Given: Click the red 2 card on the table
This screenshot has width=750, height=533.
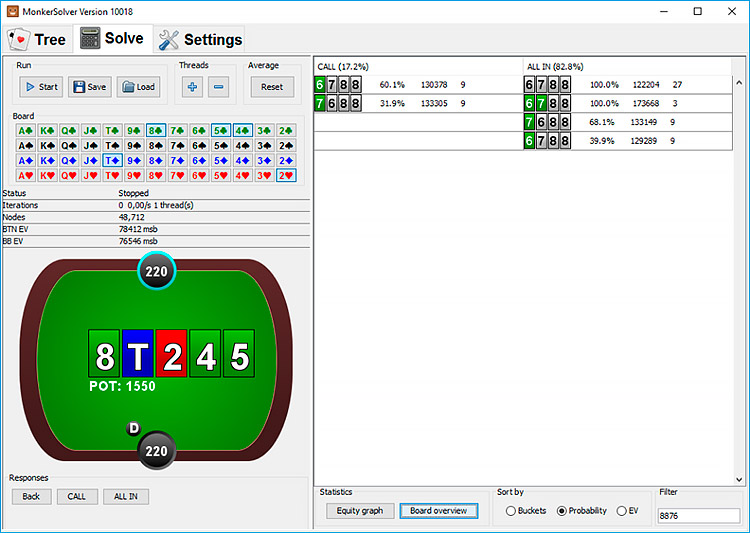Looking at the screenshot, I should click(172, 357).
